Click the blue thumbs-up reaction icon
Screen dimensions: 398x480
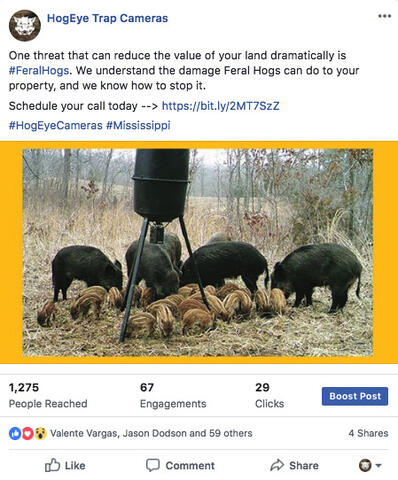click(15, 433)
